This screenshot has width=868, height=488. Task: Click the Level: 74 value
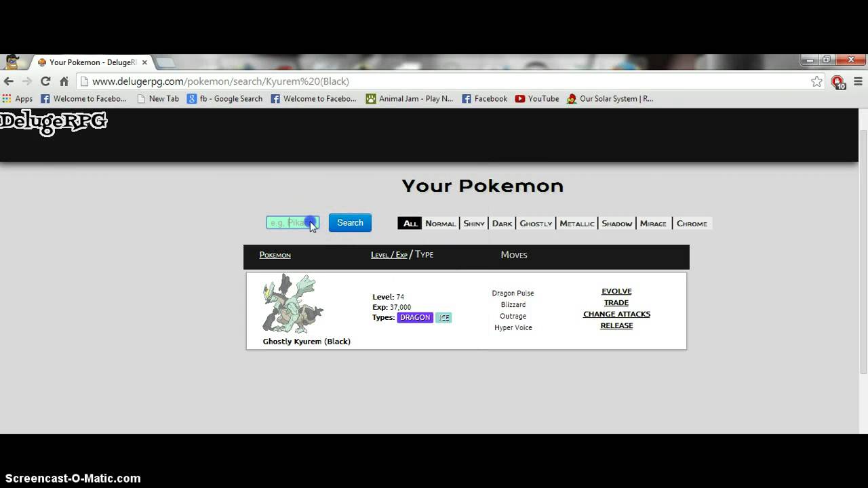389,297
